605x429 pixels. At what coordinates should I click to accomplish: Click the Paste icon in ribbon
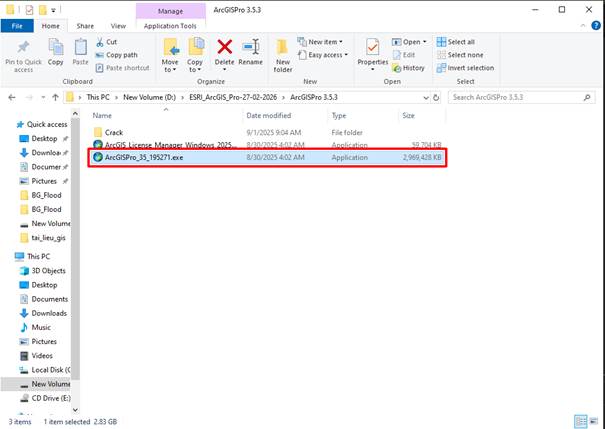[81, 50]
